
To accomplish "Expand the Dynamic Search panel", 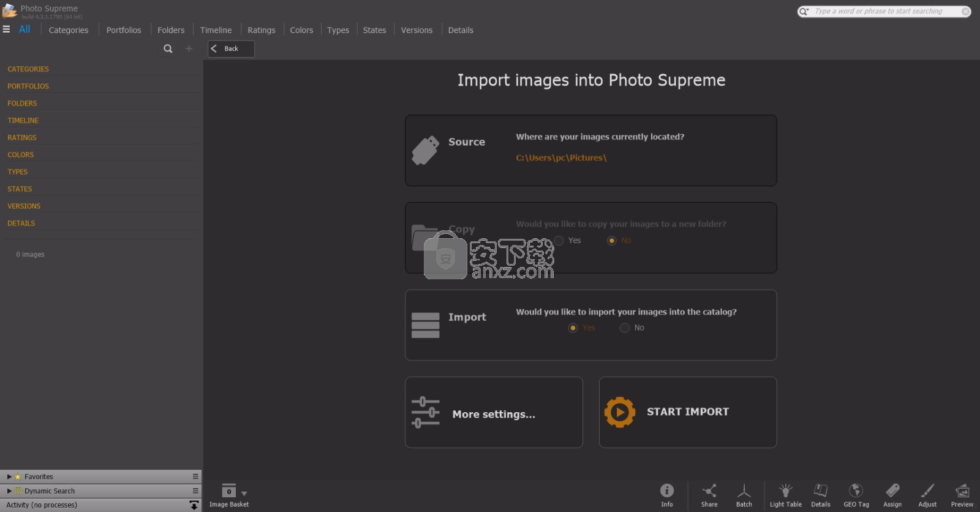I will tap(9, 491).
